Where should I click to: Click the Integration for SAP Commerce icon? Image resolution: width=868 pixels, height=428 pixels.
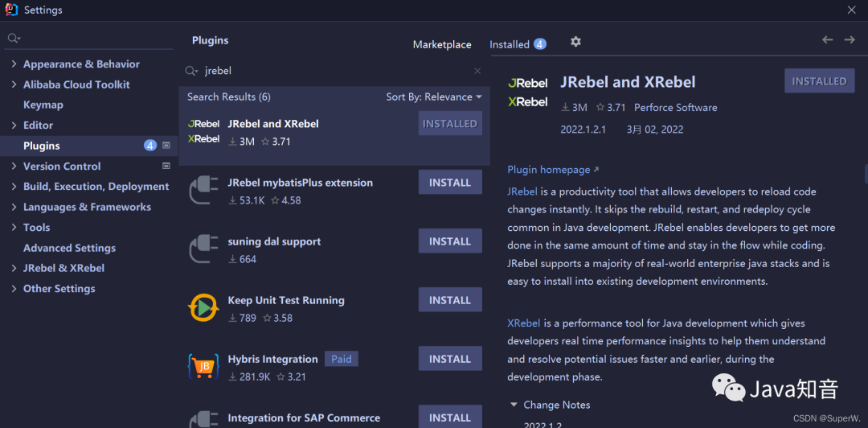click(203, 419)
